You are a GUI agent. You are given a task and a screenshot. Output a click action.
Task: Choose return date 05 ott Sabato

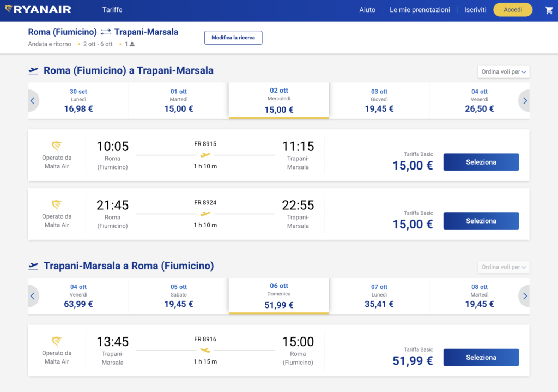[179, 296]
